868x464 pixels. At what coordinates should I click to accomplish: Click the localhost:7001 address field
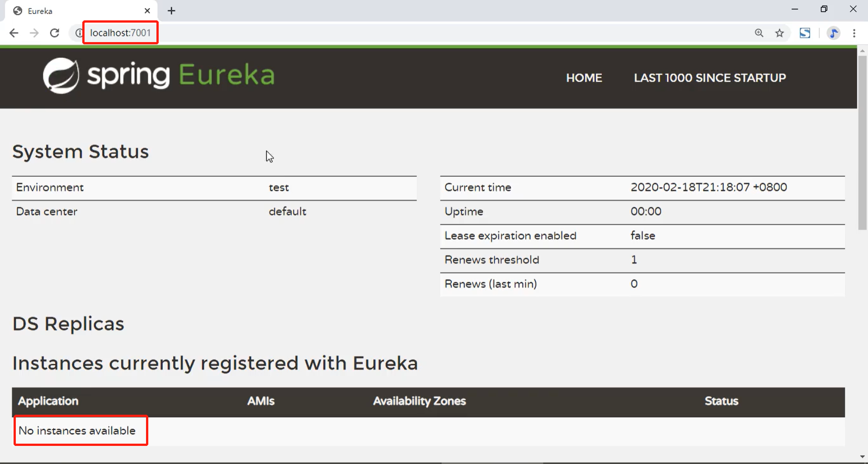[120, 33]
